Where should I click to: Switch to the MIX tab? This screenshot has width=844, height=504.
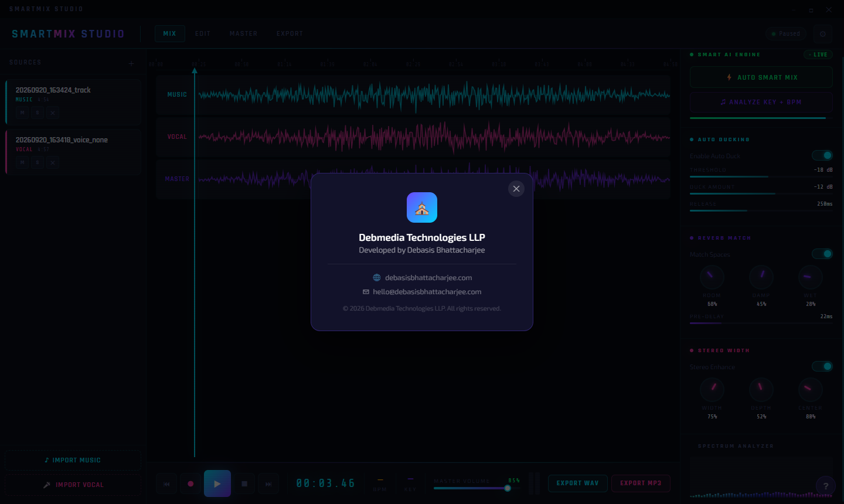tap(170, 33)
